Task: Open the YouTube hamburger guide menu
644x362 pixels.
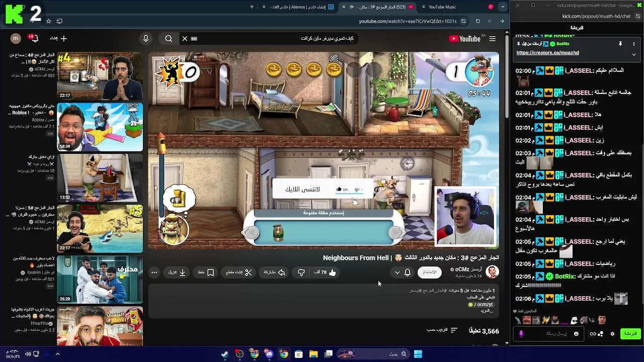Action: 492,39
